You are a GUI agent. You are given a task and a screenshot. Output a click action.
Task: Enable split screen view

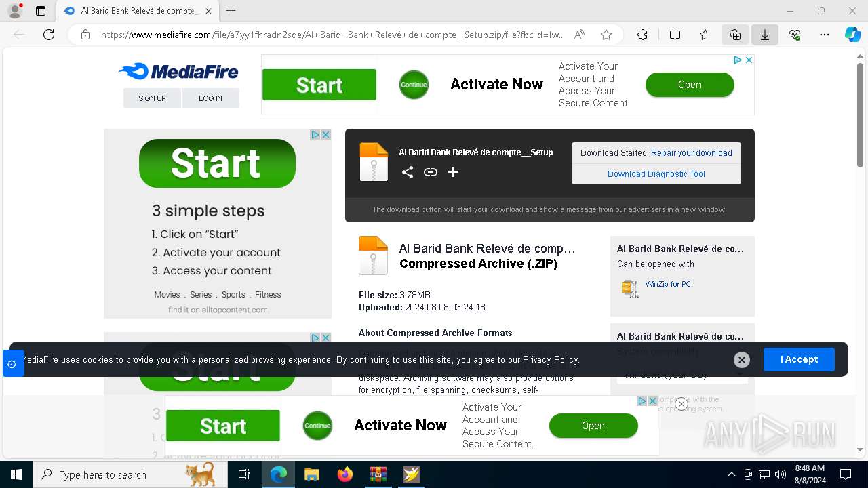675,35
